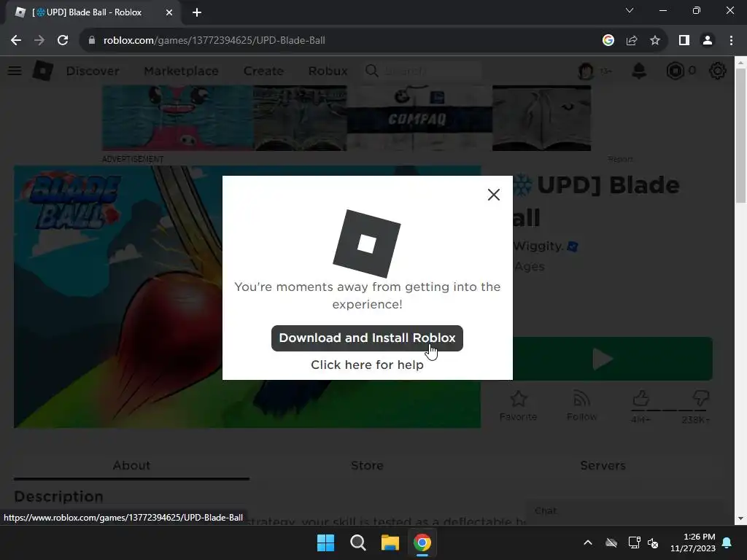Open Windows taskbar search

(x=357, y=542)
